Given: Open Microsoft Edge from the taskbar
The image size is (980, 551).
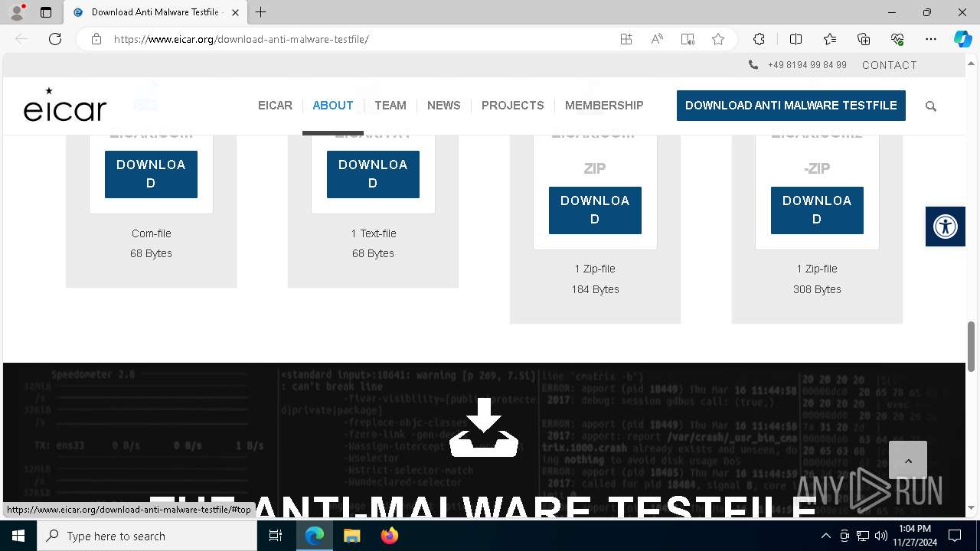Looking at the screenshot, I should (315, 536).
